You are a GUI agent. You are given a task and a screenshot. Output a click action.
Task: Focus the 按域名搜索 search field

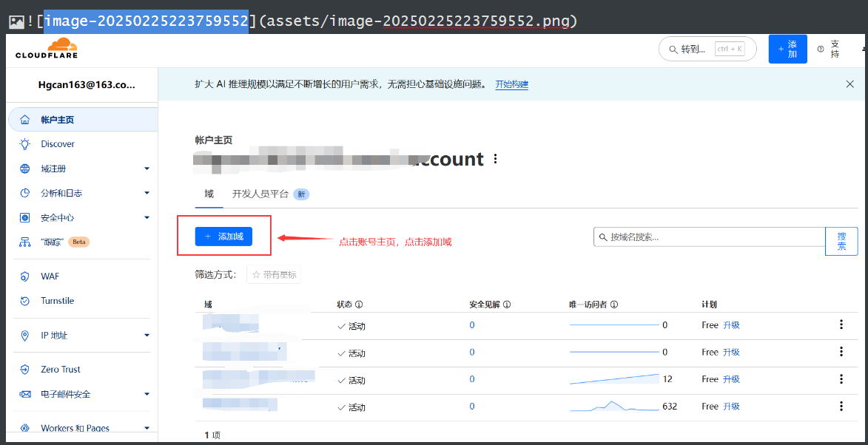[710, 237]
